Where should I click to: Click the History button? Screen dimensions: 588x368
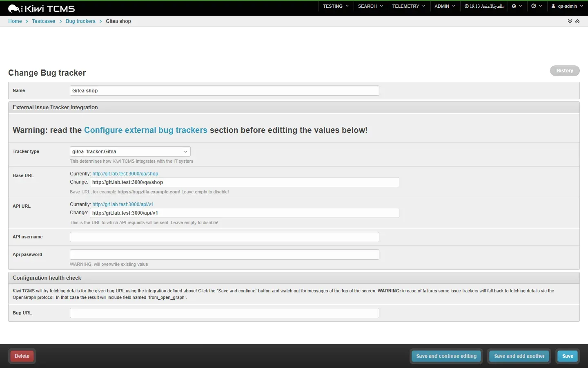(x=565, y=71)
